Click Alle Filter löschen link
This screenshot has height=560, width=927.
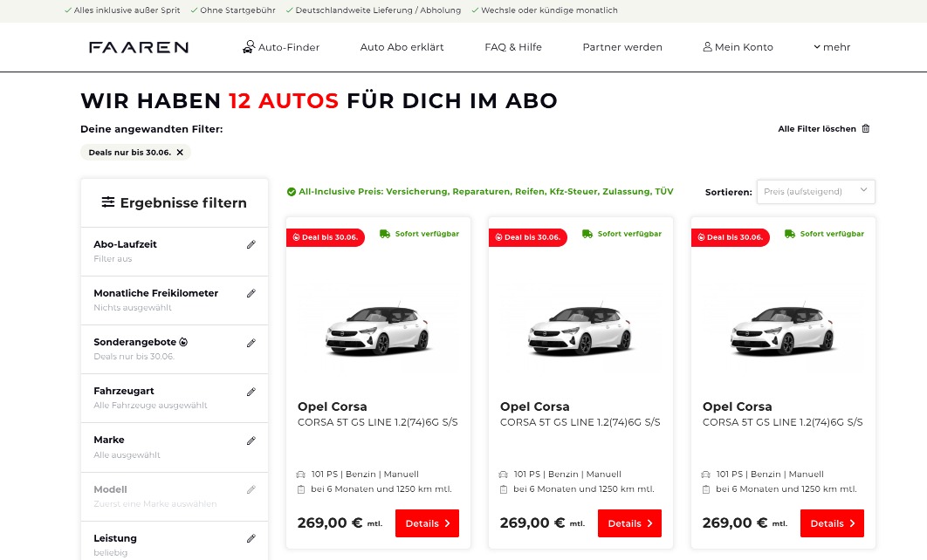[817, 129]
